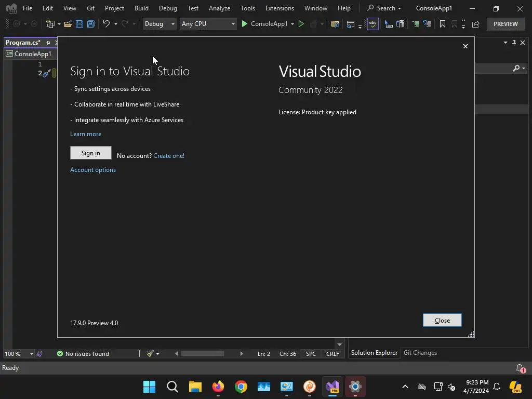Click the ConsoleApp1 project navigation bar
532x399 pixels.
[x=31, y=54]
